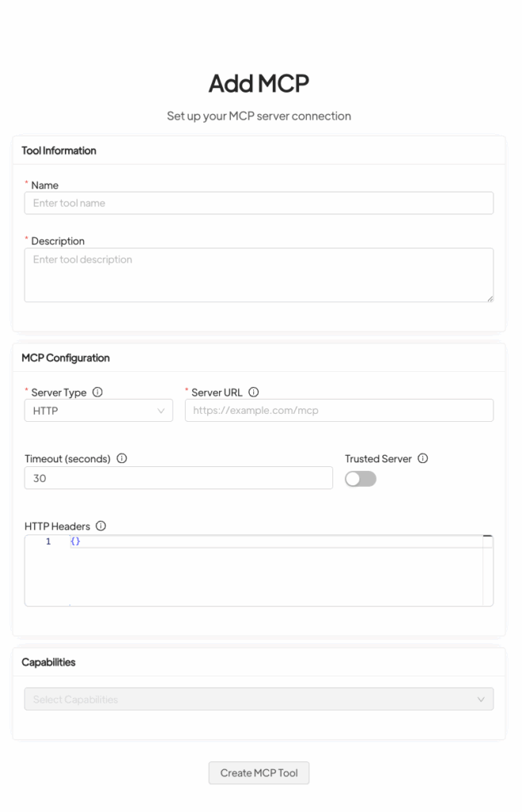The width and height of the screenshot is (522, 812).
Task: Place cursor in HTTP Headers editor
Action: (x=270, y=571)
